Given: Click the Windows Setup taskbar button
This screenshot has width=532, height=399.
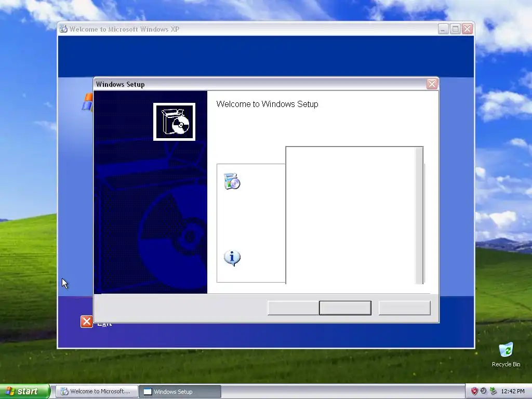Looking at the screenshot, I should [180, 392].
